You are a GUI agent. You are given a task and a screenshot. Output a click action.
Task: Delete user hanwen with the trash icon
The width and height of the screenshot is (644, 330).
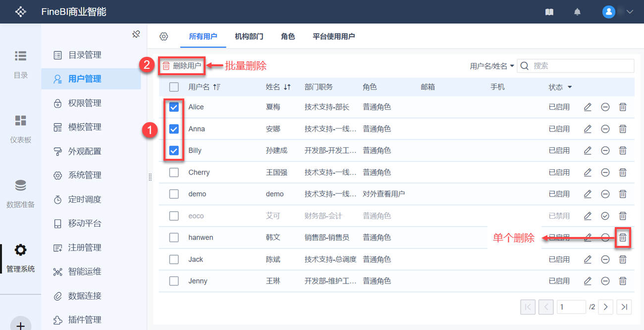[x=623, y=237]
